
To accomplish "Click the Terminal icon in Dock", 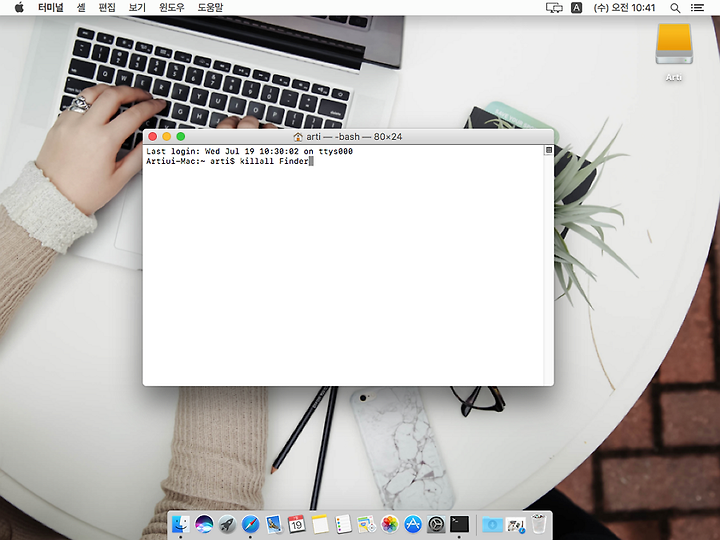I will pos(459,524).
